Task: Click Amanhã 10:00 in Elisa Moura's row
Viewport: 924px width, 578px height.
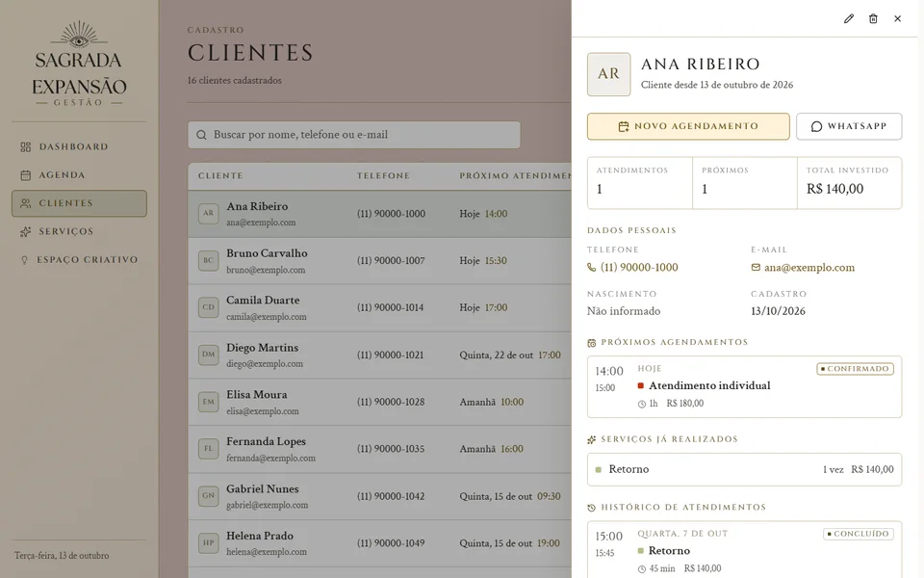Action: (492, 403)
